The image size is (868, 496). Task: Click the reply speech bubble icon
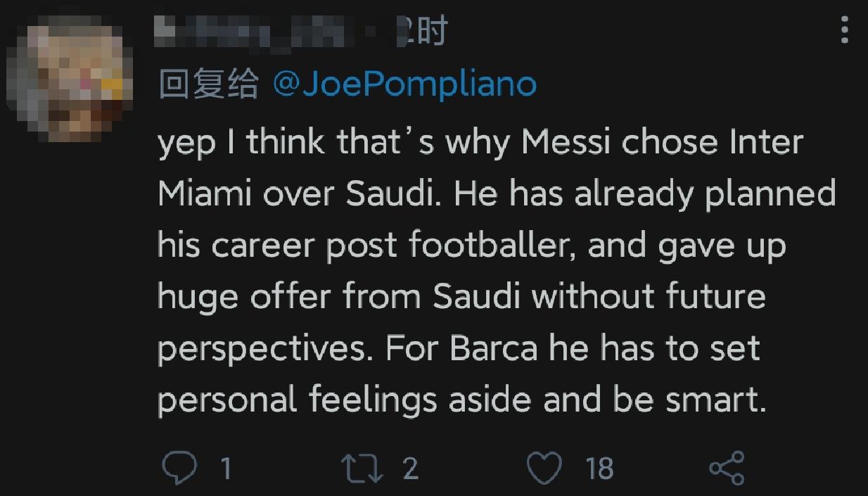(179, 467)
